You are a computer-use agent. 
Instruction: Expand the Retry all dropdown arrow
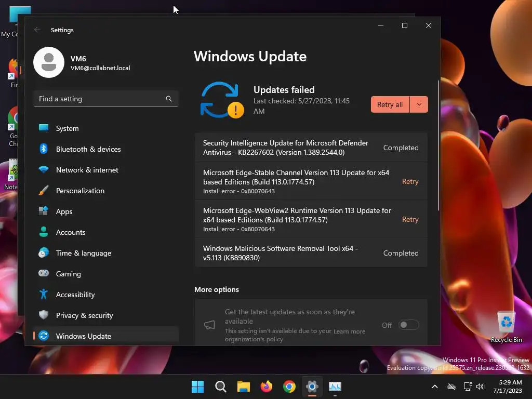point(419,104)
